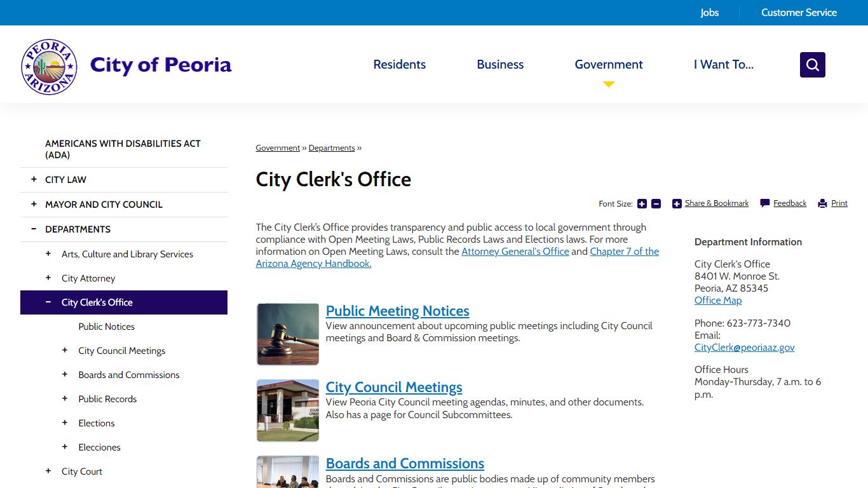
Task: Open the Jobs link in top bar
Action: 710,13
